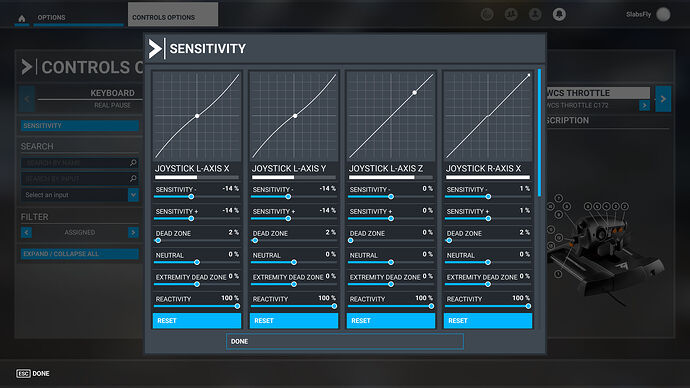Click the Expand / Collapse All button
Image resolution: width=690 pixels, height=388 pixels.
tap(80, 254)
